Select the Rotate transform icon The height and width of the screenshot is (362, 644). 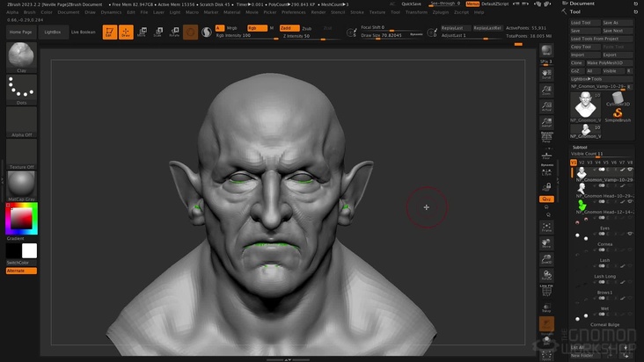(x=174, y=32)
